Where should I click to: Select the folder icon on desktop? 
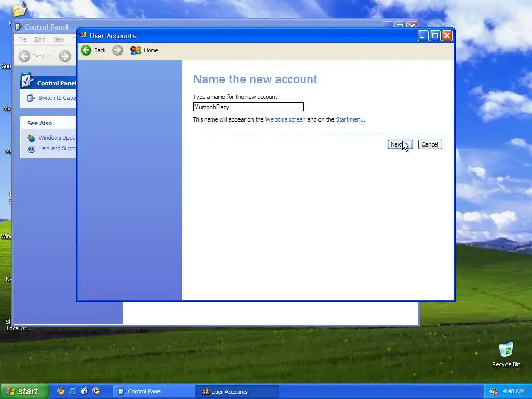(20, 9)
